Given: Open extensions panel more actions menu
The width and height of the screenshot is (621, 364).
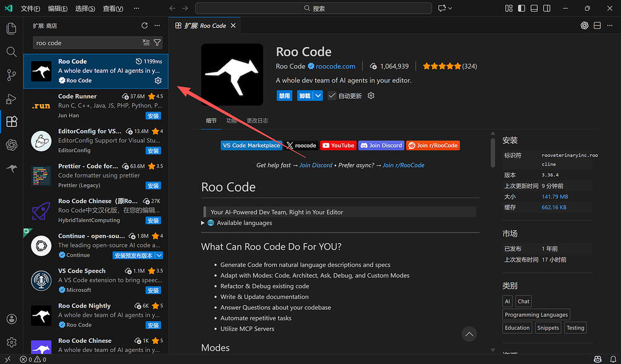Looking at the screenshot, I should [157, 25].
